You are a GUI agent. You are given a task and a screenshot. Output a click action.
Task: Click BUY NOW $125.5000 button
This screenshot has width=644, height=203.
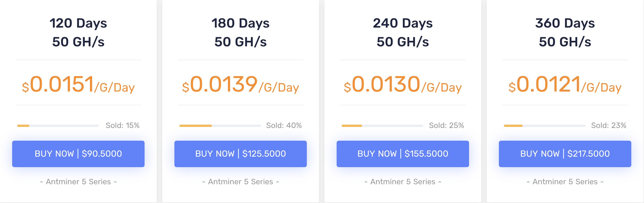(241, 154)
